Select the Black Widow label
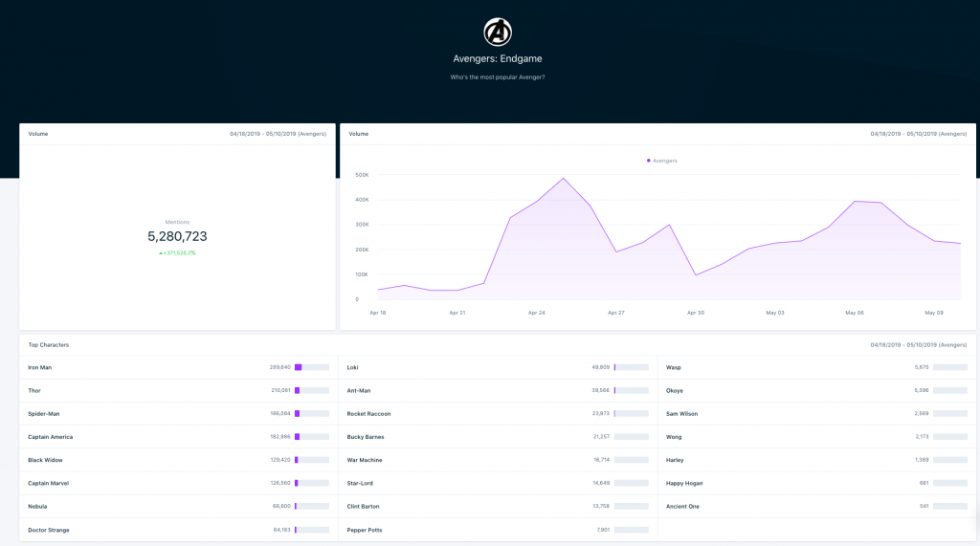The image size is (980, 546). coord(45,460)
